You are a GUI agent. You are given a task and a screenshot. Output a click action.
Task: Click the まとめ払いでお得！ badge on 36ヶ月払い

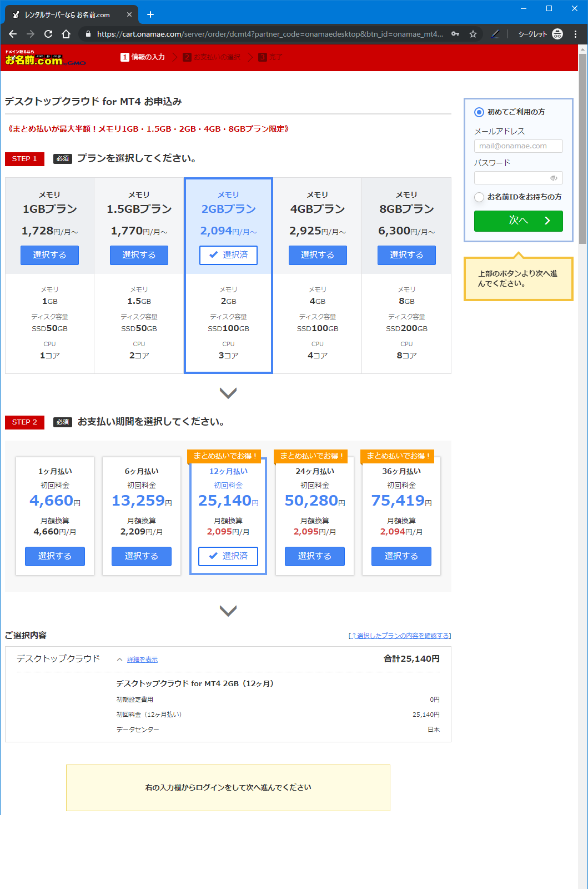[398, 456]
